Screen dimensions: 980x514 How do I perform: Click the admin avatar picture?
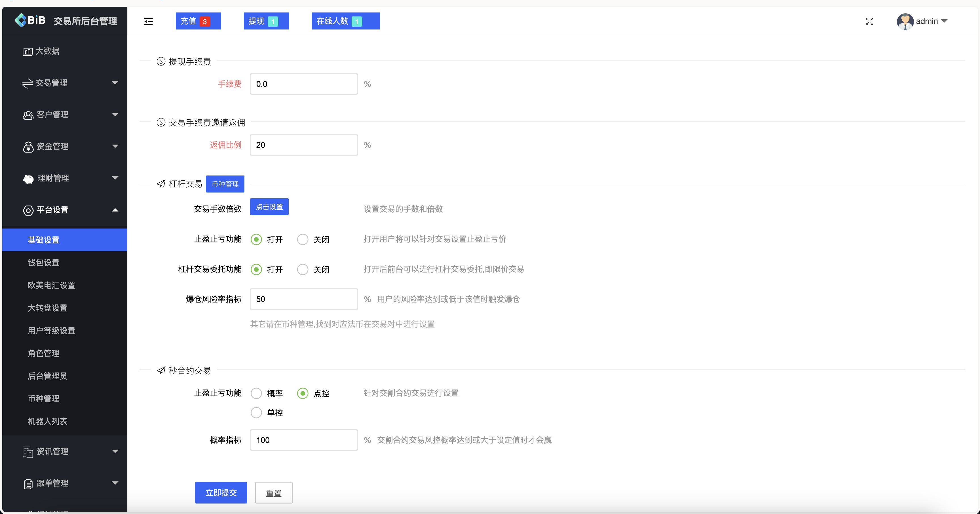click(905, 21)
